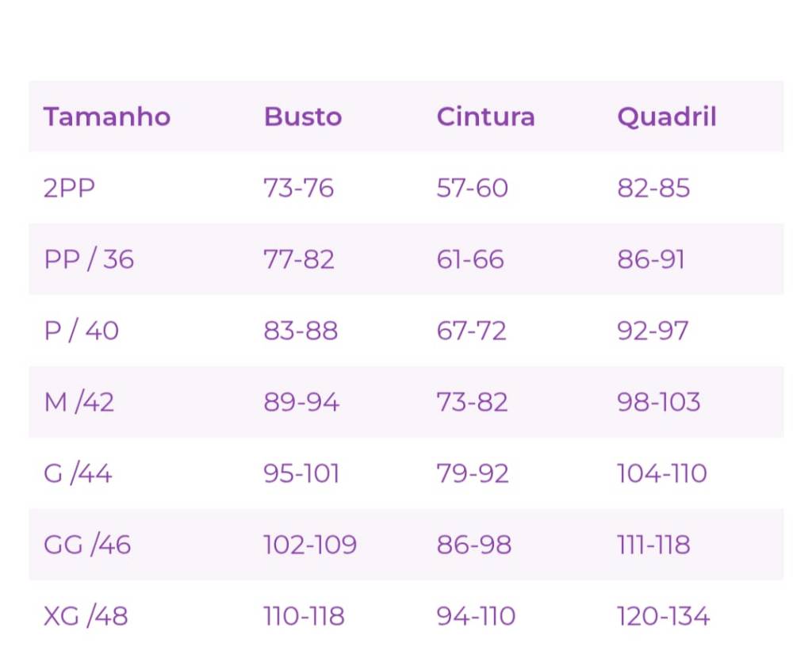
Task: Click bust measurement 73-76
Action: click(x=299, y=188)
